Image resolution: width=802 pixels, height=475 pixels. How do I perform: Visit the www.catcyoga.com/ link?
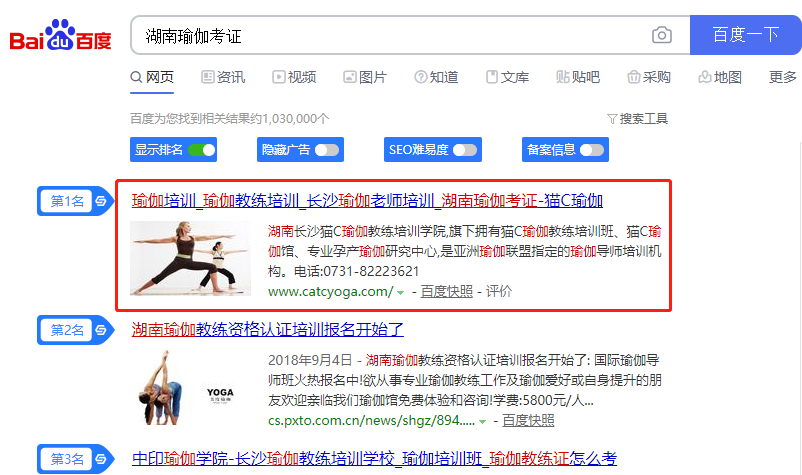330,291
